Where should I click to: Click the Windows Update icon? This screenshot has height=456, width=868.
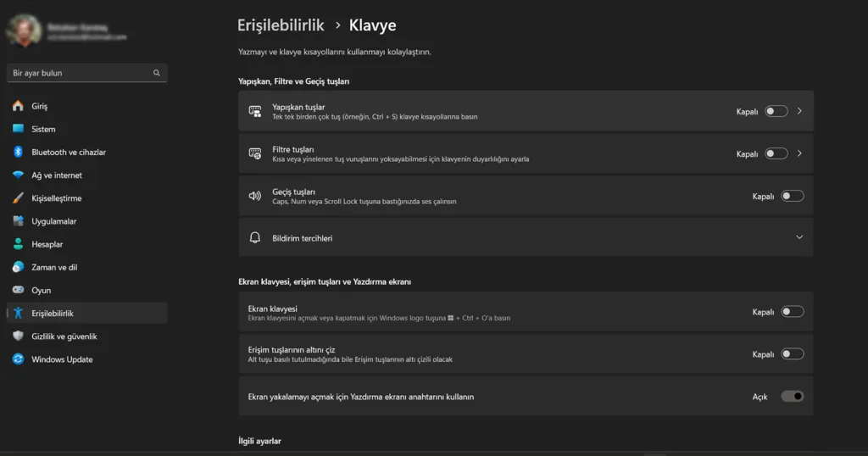pyautogui.click(x=18, y=359)
